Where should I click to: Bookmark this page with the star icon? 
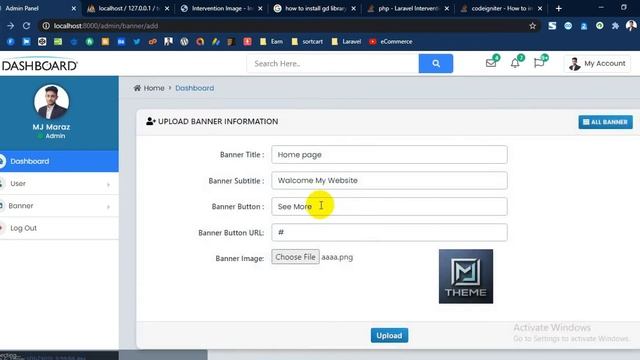pyautogui.click(x=532, y=26)
